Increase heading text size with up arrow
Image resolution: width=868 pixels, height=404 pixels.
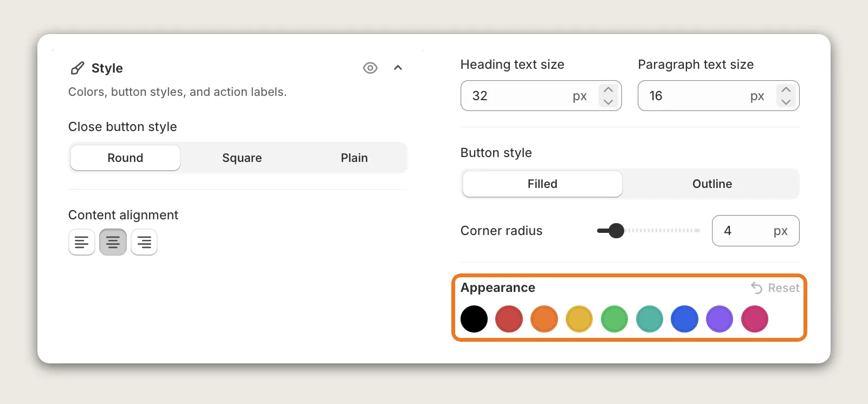608,90
